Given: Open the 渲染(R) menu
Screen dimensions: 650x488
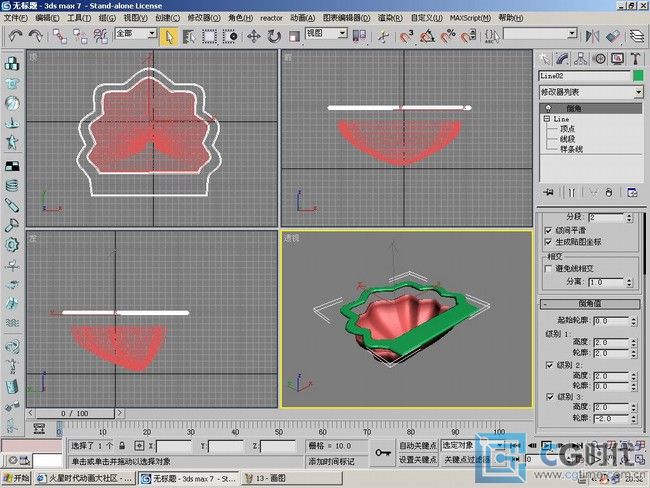Looking at the screenshot, I should pyautogui.click(x=390, y=18).
